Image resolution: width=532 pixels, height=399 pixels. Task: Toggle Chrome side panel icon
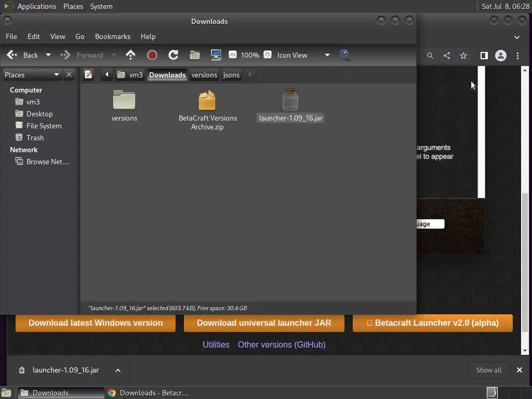pos(484,56)
